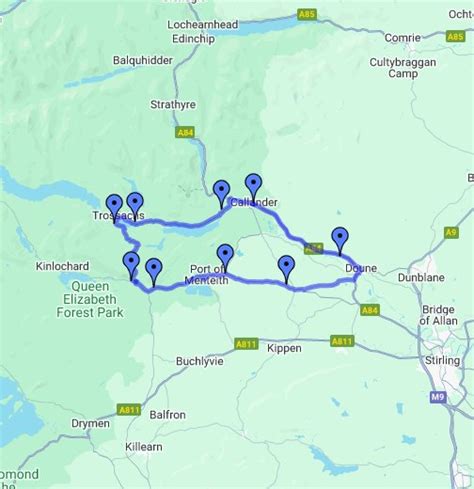Select the Balquhidder place label
The width and height of the screenshot is (474, 489).
(x=143, y=60)
